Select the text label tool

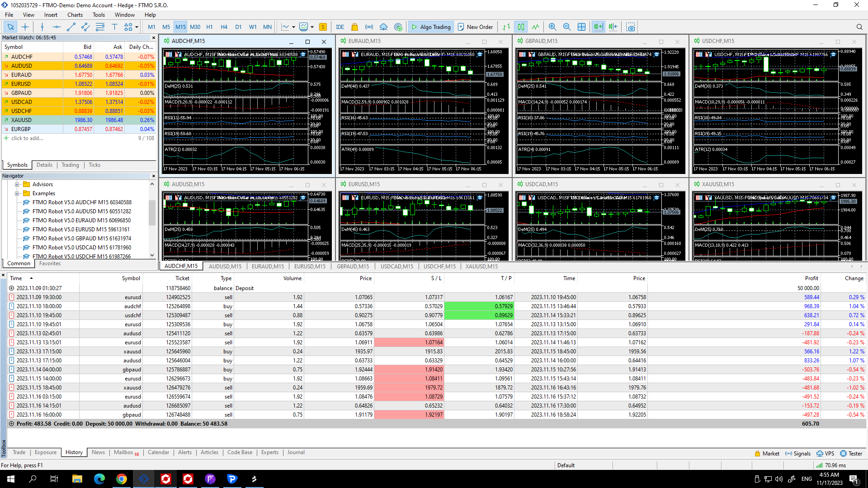114,27
